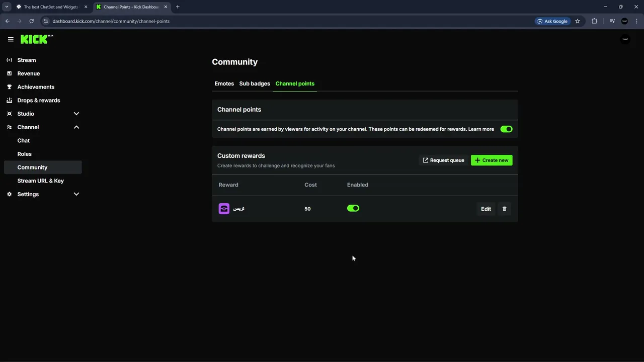Expand the Studio section chevron
This screenshot has width=644, height=362.
(76, 114)
